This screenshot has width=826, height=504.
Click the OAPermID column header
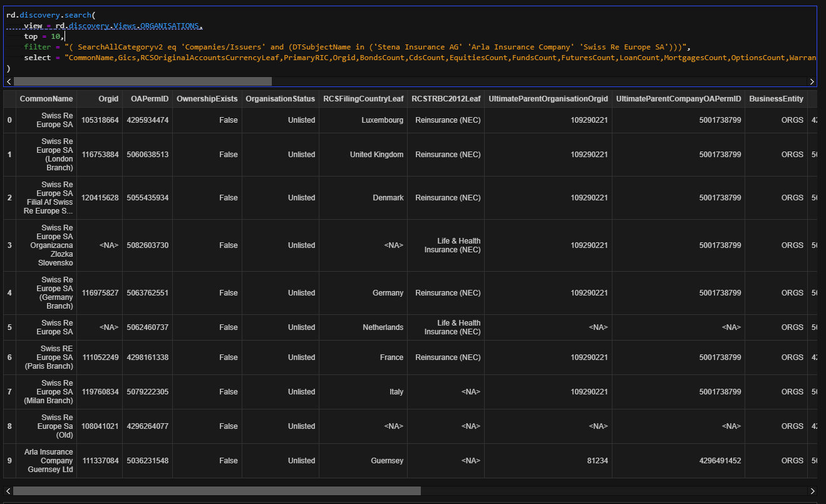tap(148, 99)
